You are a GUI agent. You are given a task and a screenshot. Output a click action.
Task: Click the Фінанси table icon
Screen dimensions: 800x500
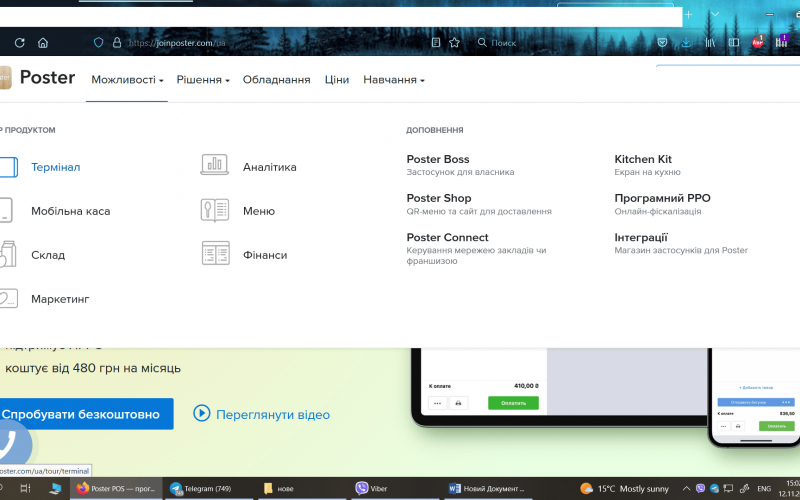215,254
